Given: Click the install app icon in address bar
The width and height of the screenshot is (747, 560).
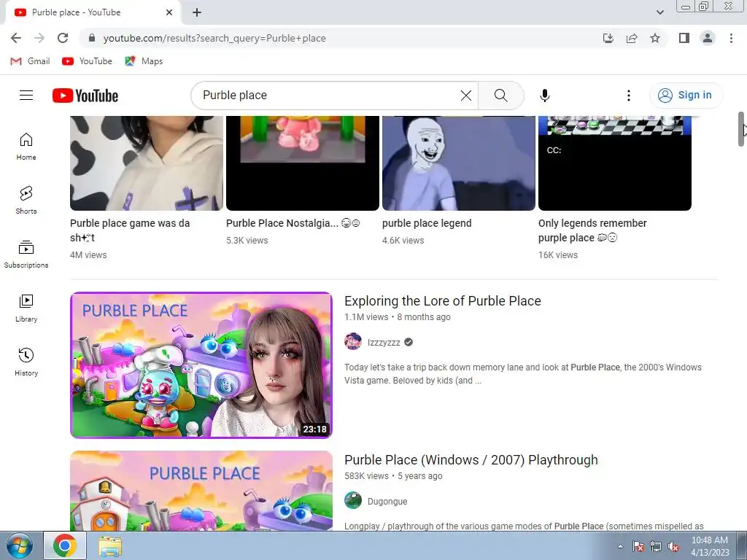Looking at the screenshot, I should pyautogui.click(x=608, y=38).
